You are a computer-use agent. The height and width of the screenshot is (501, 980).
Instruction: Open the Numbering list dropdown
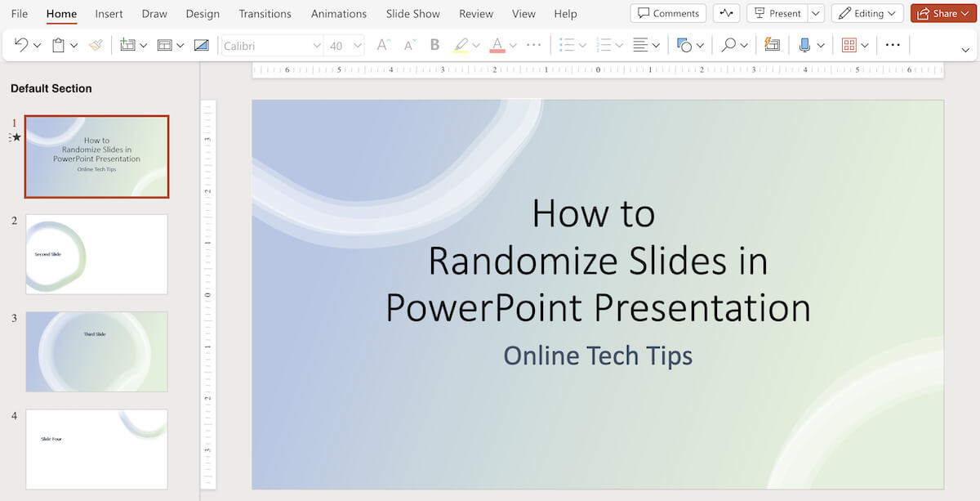pyautogui.click(x=606, y=44)
